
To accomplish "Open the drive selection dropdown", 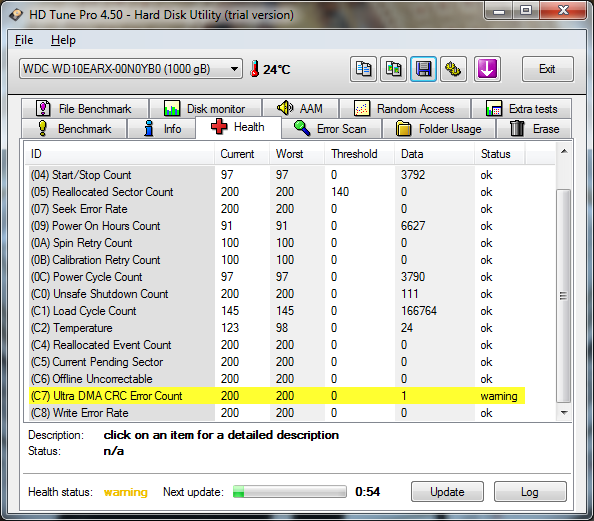I will coord(131,69).
